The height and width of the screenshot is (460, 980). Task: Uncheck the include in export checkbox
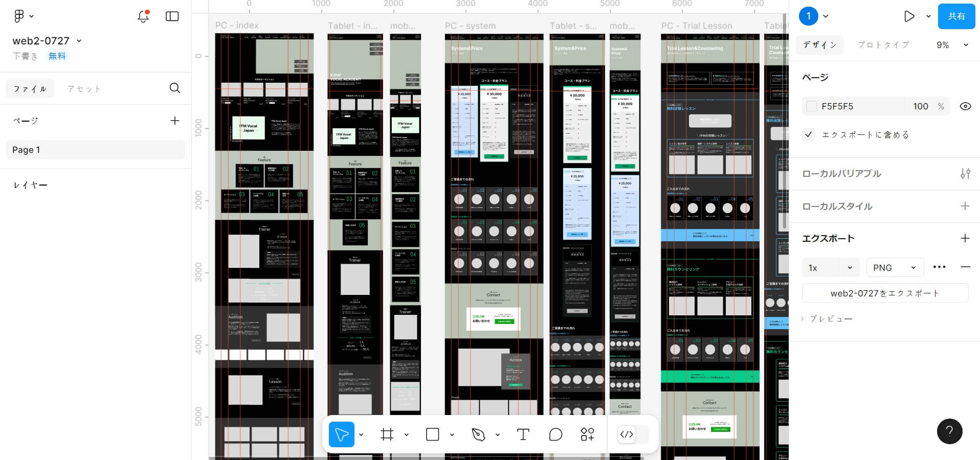click(x=809, y=135)
